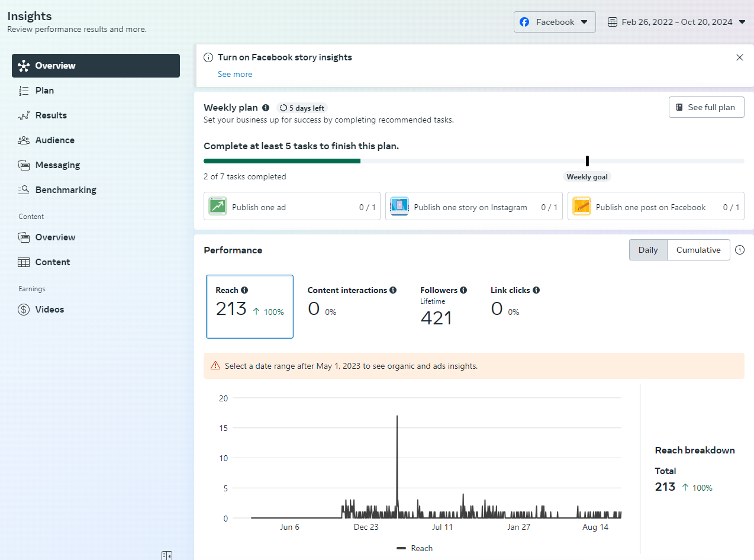
Task: Open the Overview section in sidebar top
Action: pyautogui.click(x=96, y=66)
